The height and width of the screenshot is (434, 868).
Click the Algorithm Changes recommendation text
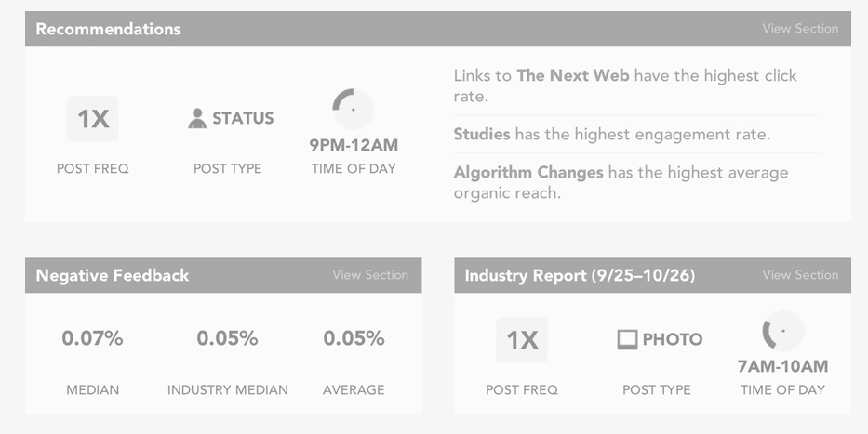[621, 182]
